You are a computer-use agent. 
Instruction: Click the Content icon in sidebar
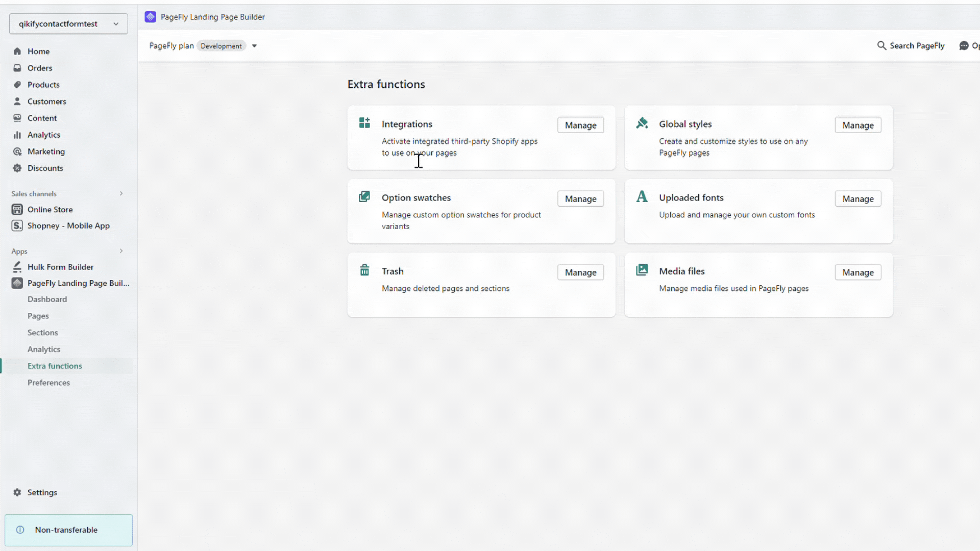point(17,118)
